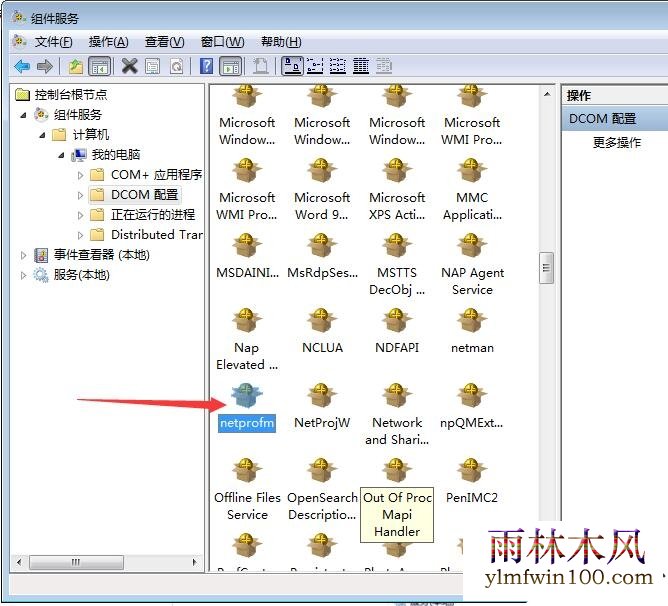Go up one level with folder icon
Image resolution: width=668 pixels, height=606 pixels.
point(75,66)
